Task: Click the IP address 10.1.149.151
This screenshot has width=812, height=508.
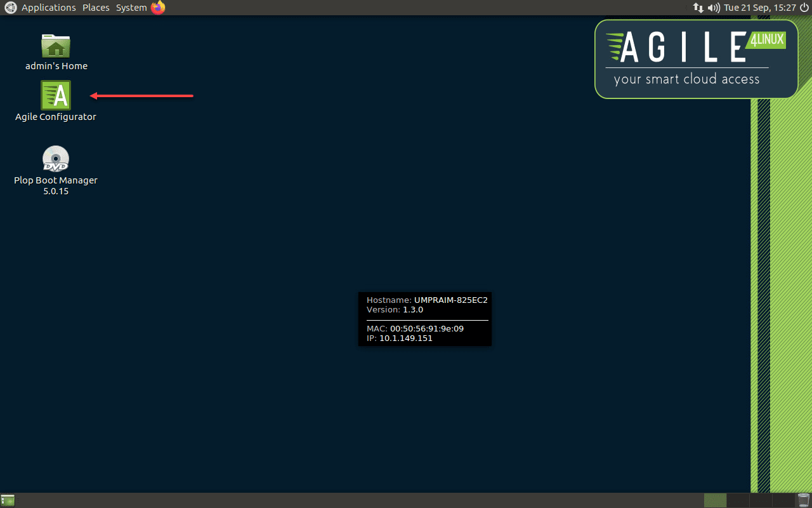Action: tap(406, 338)
